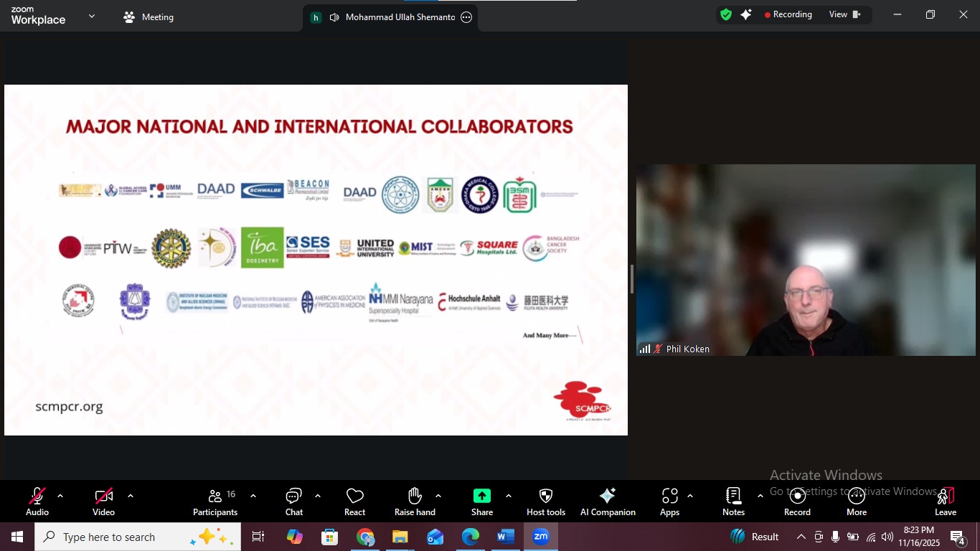
Task: Click the Leave meeting button
Action: (x=946, y=501)
